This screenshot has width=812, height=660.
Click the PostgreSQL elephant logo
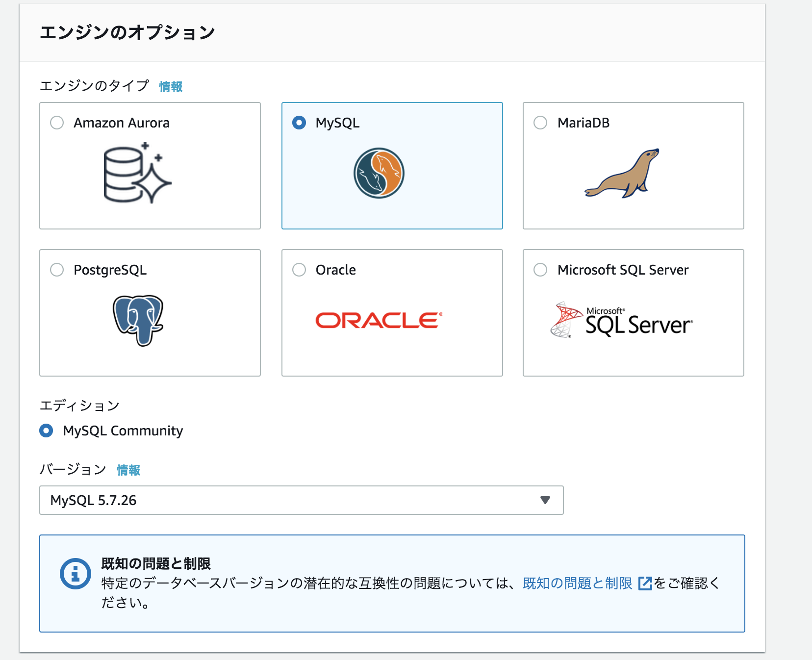point(138,320)
